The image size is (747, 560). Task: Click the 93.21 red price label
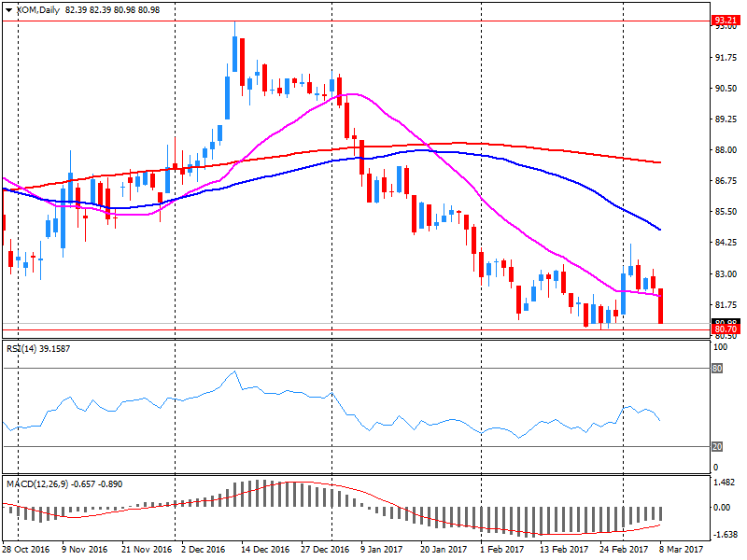pos(726,20)
